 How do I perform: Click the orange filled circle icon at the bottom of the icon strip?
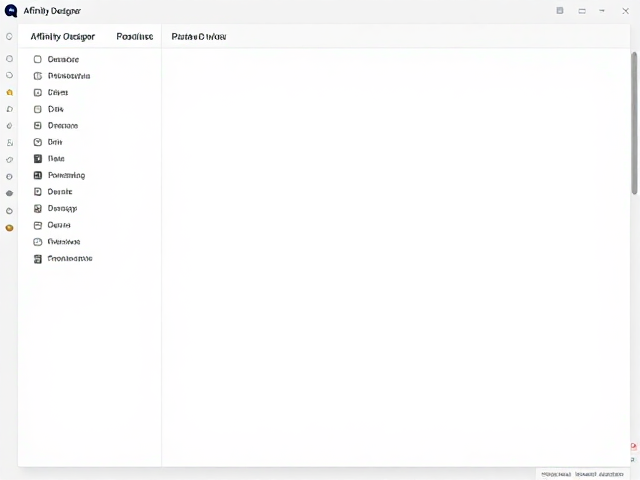click(9, 228)
